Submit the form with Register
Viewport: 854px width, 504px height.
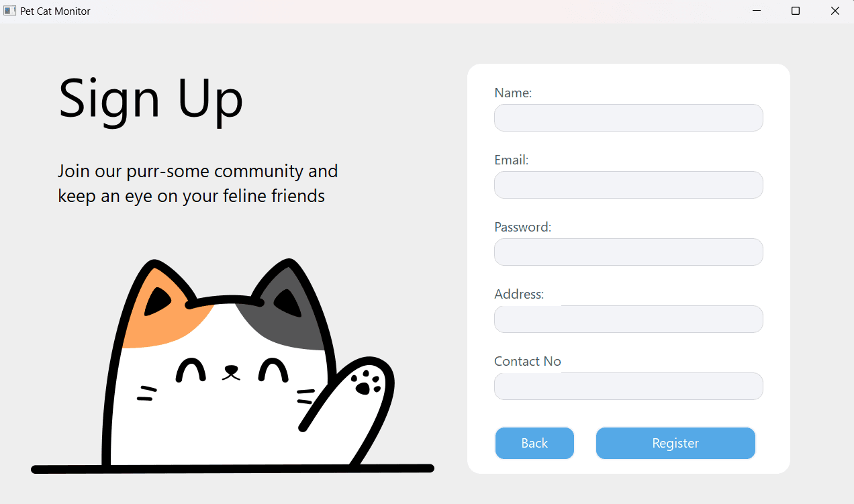tap(675, 443)
